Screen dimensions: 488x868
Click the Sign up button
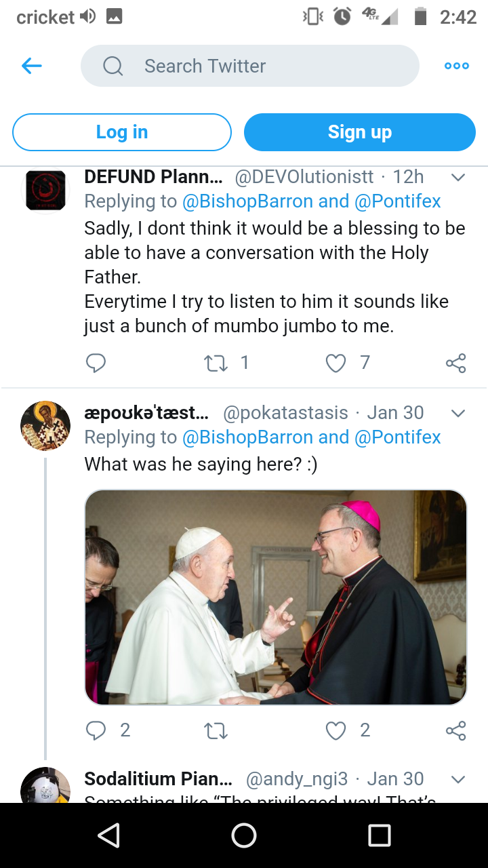[360, 132]
